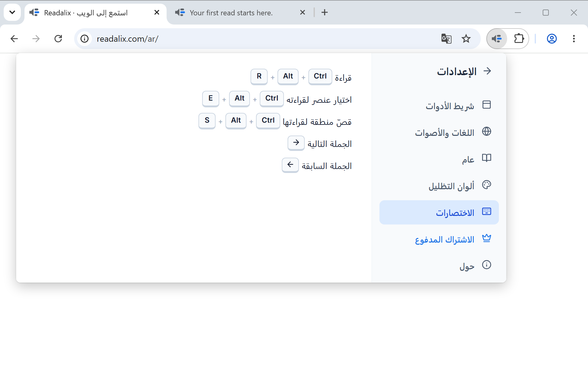The height and width of the screenshot is (368, 588).
Task: Switch to 'Your first read starts here.' tab
Action: 231,13
